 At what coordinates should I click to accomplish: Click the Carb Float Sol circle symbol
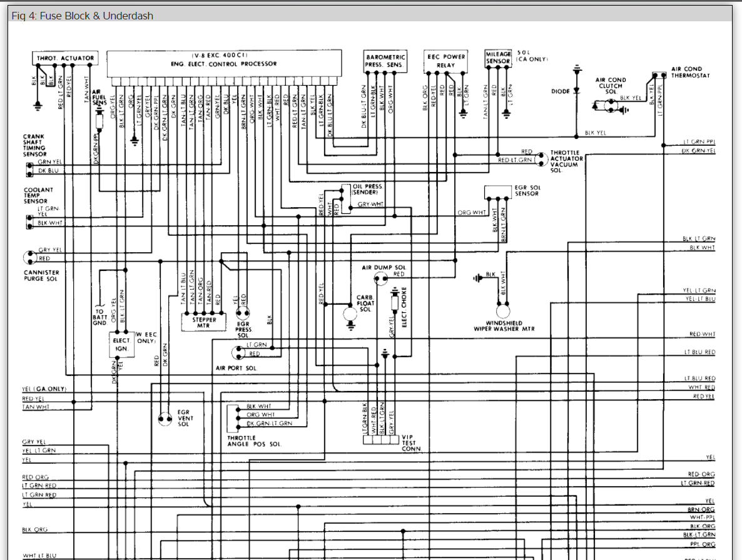coord(350,313)
